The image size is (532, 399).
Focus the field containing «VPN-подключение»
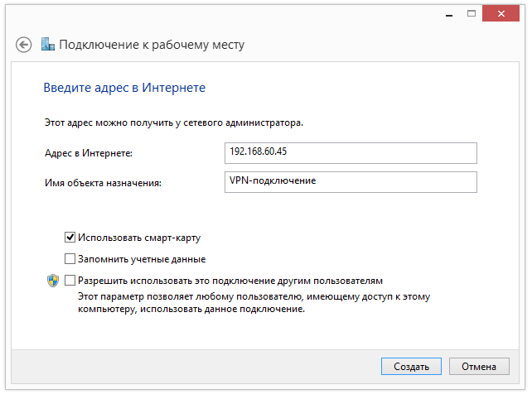click(x=351, y=182)
